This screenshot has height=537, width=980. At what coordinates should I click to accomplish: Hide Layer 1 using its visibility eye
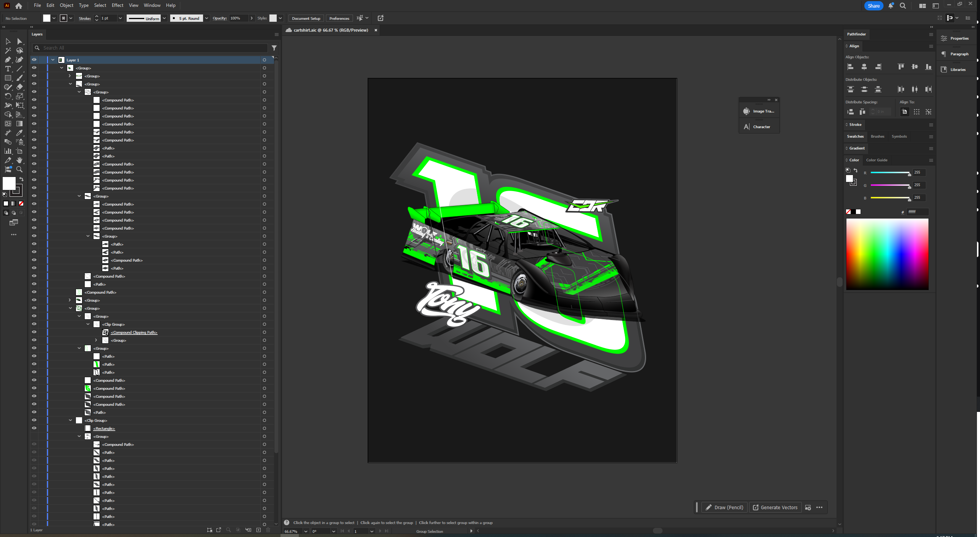tap(34, 59)
